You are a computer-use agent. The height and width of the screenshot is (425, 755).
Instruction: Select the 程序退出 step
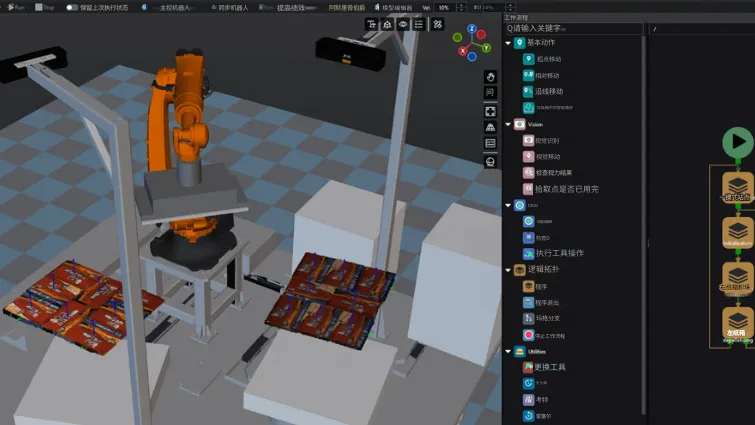tap(541, 302)
